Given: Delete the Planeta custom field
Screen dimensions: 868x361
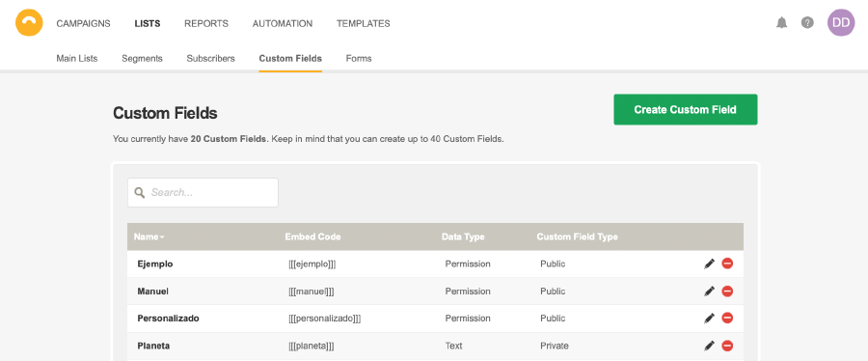Looking at the screenshot, I should pos(727,346).
